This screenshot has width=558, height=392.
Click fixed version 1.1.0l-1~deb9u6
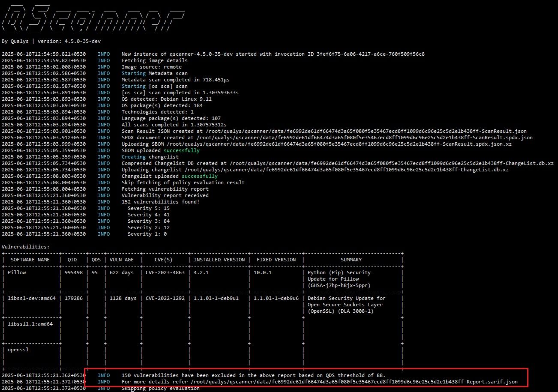[276, 298]
